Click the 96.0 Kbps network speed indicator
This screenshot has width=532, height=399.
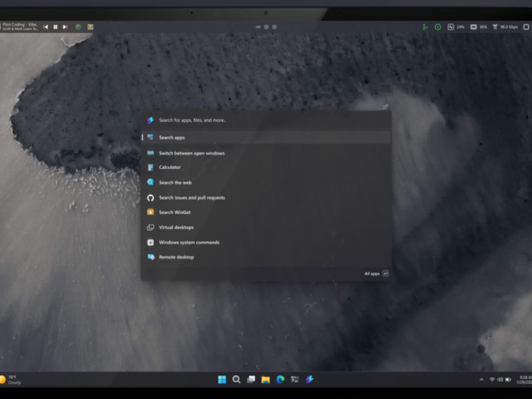[x=505, y=27]
